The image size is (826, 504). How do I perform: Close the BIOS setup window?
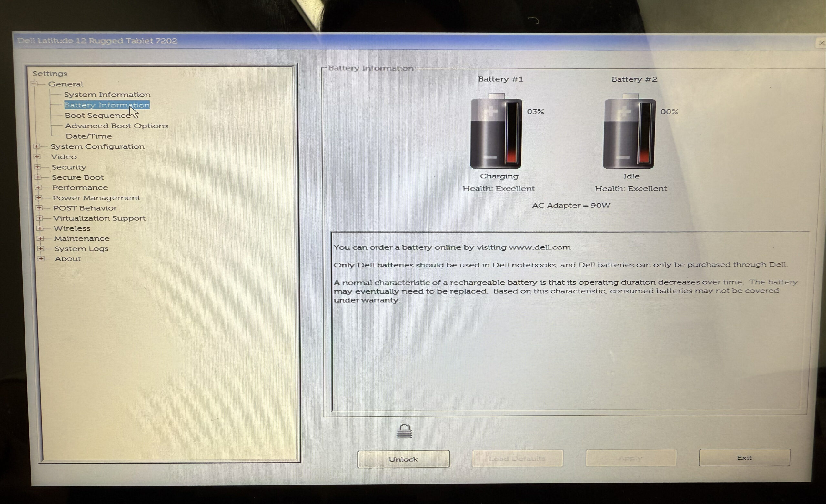(821, 43)
